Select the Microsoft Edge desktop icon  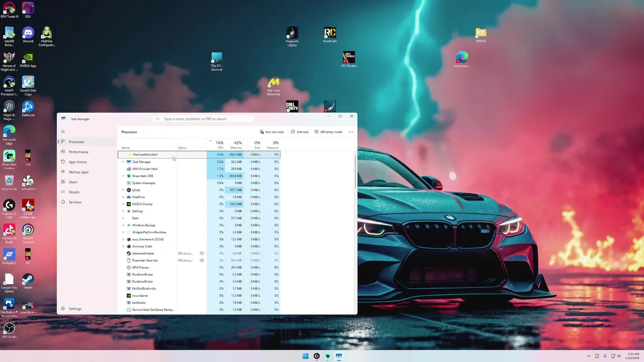click(9, 135)
